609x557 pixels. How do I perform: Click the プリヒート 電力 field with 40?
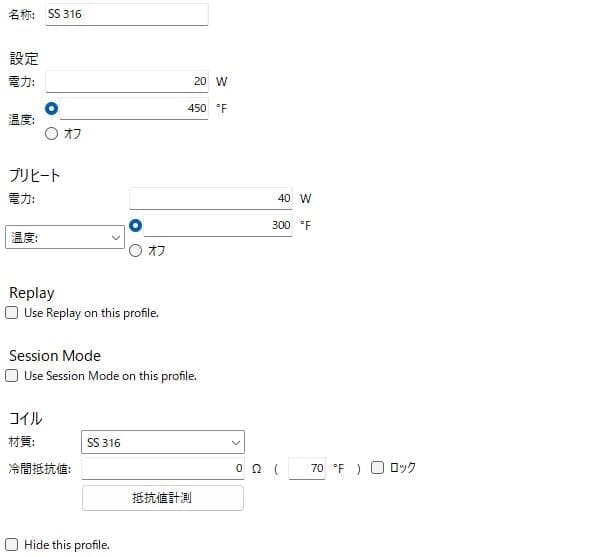click(211, 198)
